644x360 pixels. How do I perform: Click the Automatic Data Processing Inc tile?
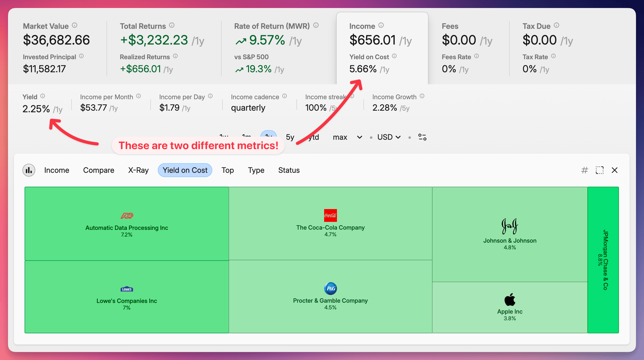tap(127, 224)
